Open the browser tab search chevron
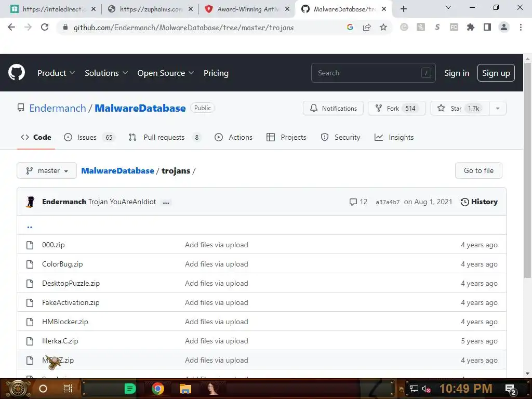Screen dimensions: 532x399 point(448,7)
